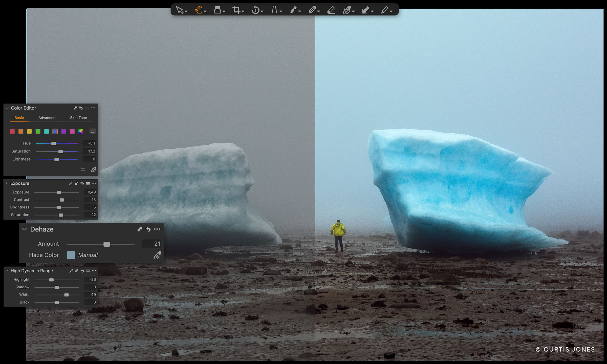Open the Haze Color swatch

click(x=71, y=255)
